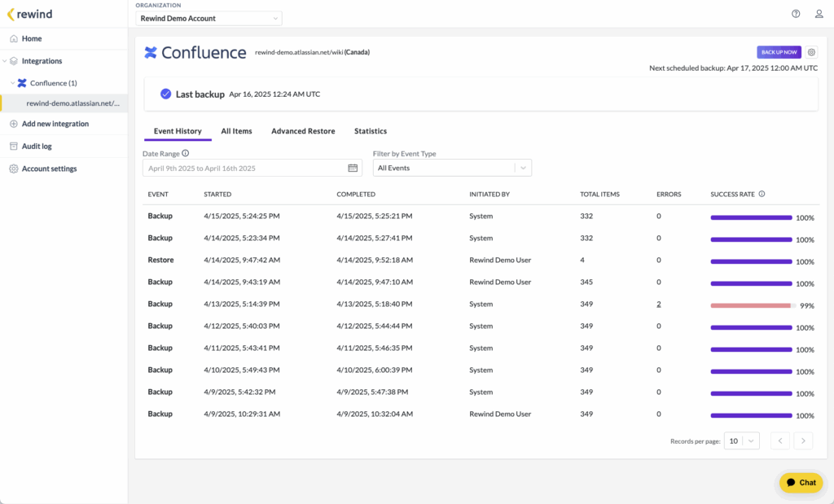Screen dimensions: 834x504
Task: Switch to the Event History tab
Action: pyautogui.click(x=178, y=131)
